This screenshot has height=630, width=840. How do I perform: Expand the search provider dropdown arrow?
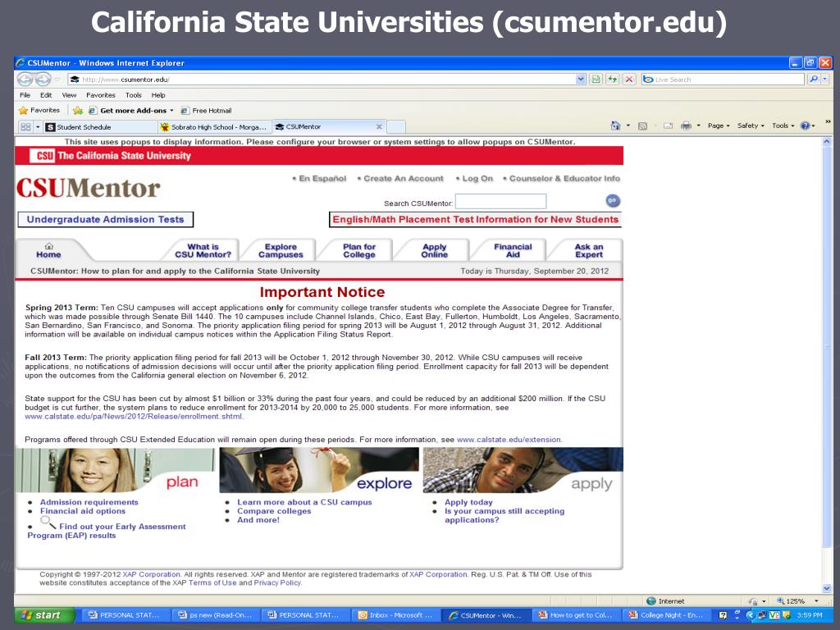(x=825, y=80)
